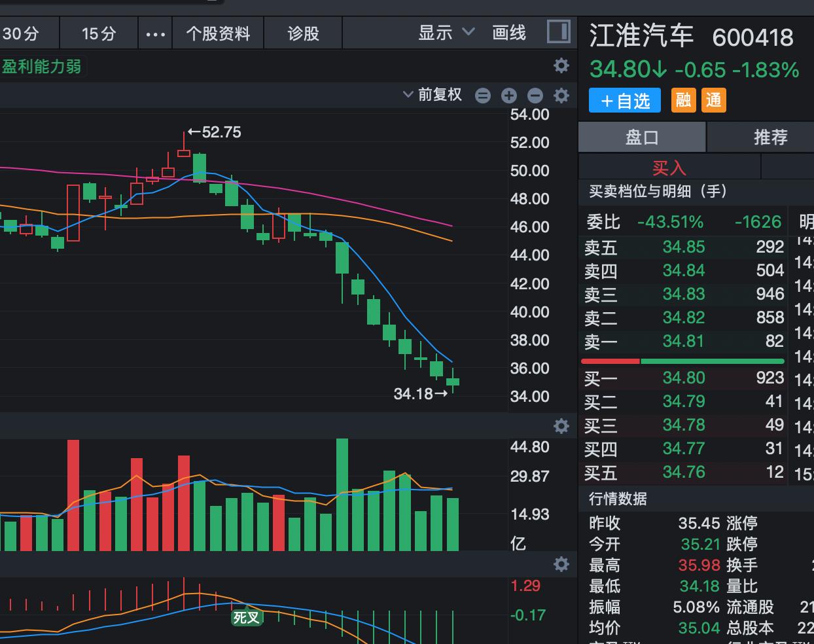Open volume panel settings gear

tap(561, 426)
